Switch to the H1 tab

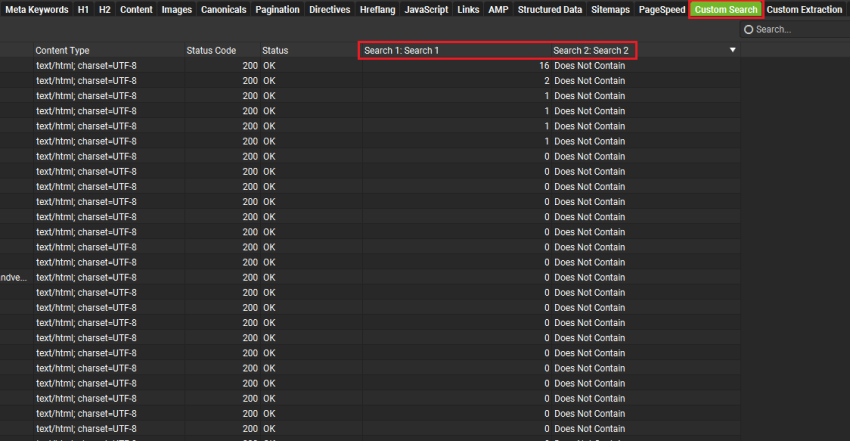pos(83,9)
